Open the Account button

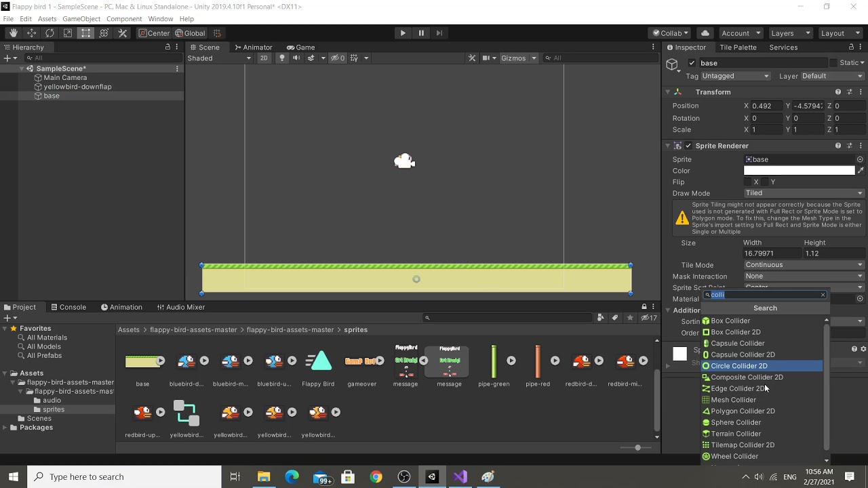741,33
